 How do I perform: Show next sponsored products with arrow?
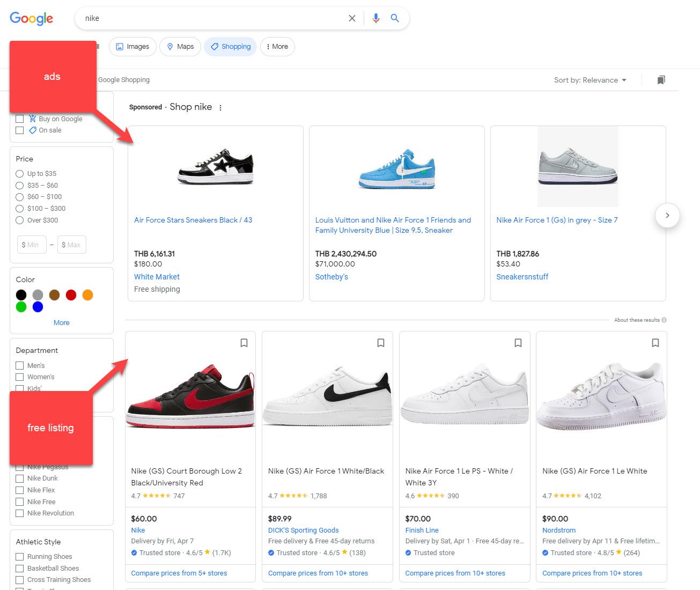(x=667, y=215)
